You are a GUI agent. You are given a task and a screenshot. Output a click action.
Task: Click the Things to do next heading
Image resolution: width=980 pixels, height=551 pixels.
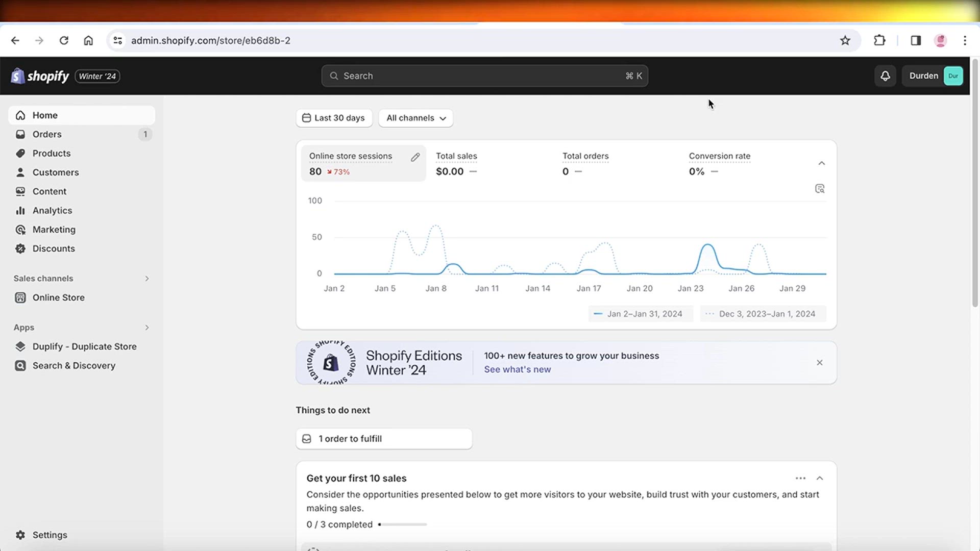point(333,410)
